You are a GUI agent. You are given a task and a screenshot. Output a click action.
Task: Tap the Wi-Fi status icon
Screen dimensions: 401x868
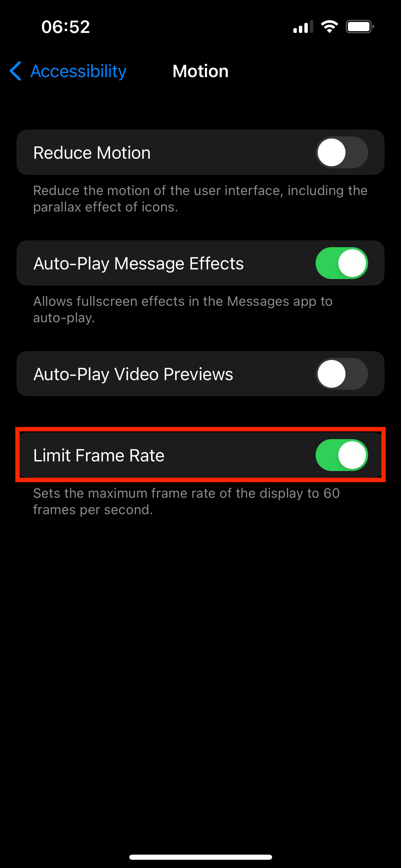click(x=329, y=27)
